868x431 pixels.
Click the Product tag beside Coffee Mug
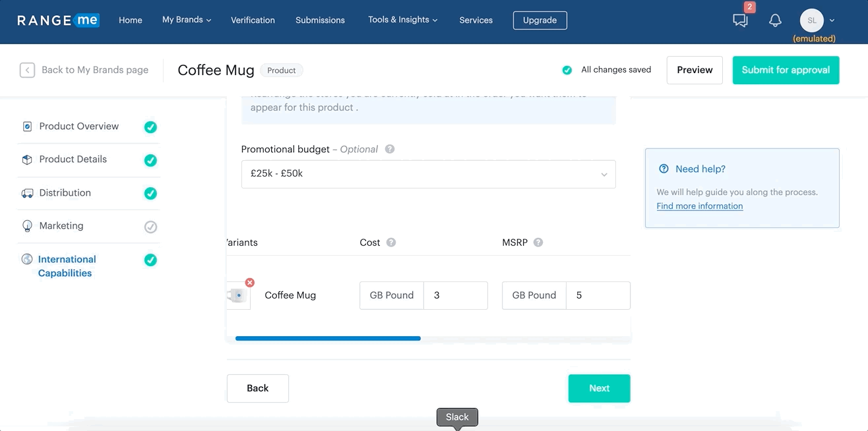tap(282, 71)
